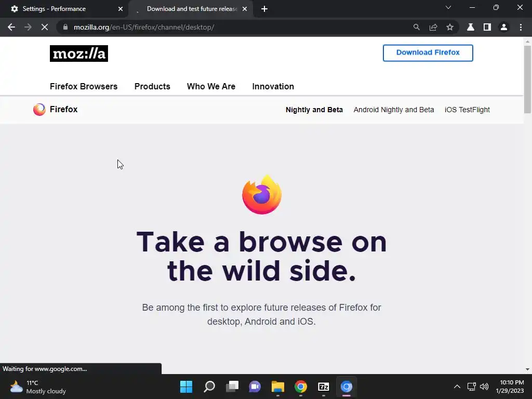Open Google Chrome from taskbar
The height and width of the screenshot is (399, 532).
click(301, 387)
